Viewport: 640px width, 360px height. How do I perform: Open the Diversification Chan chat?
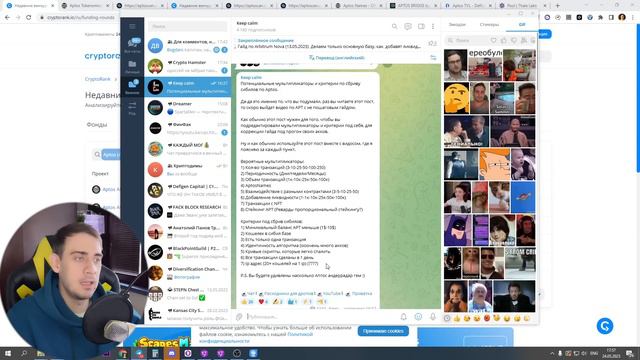pos(188,273)
